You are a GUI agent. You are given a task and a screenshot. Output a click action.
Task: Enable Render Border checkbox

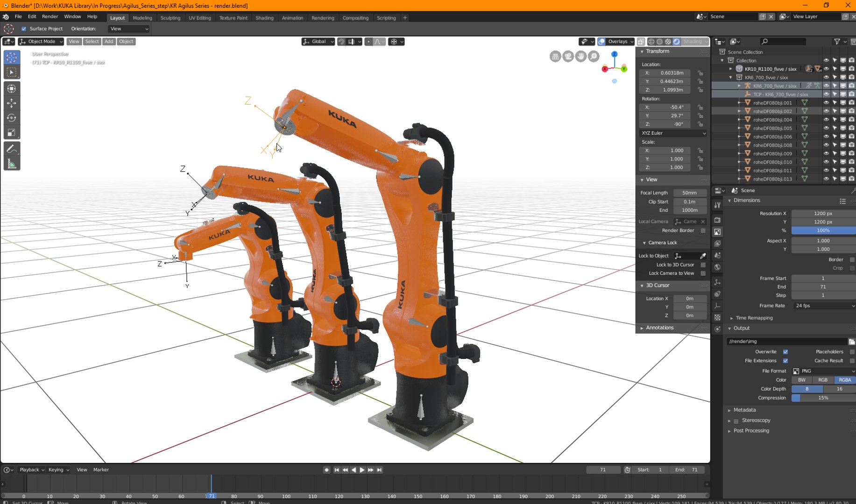point(703,231)
